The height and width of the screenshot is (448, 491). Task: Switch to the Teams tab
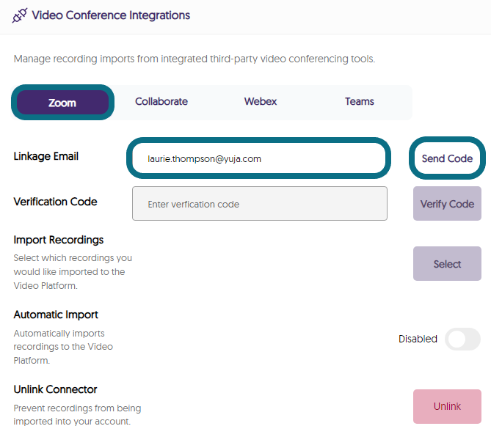click(x=359, y=102)
